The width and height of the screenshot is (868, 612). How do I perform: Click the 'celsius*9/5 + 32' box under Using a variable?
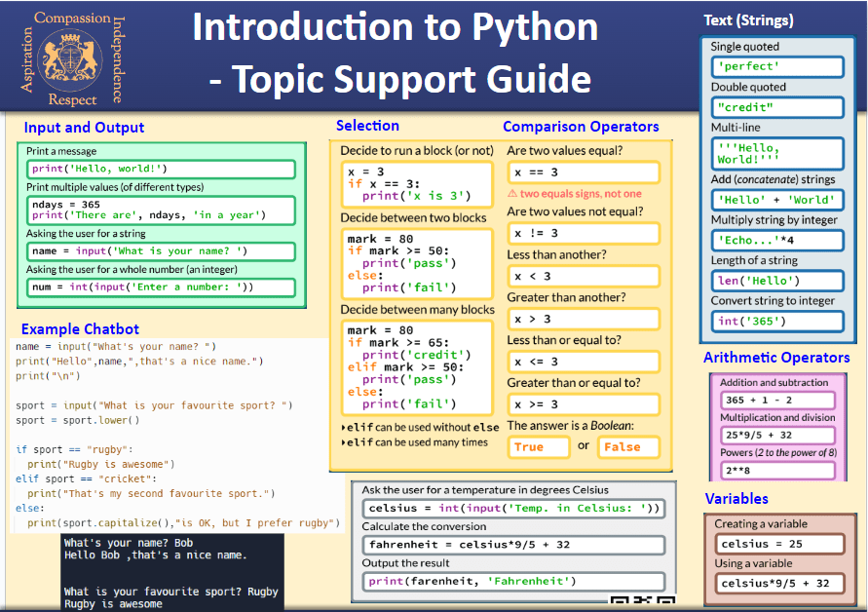coord(779,583)
